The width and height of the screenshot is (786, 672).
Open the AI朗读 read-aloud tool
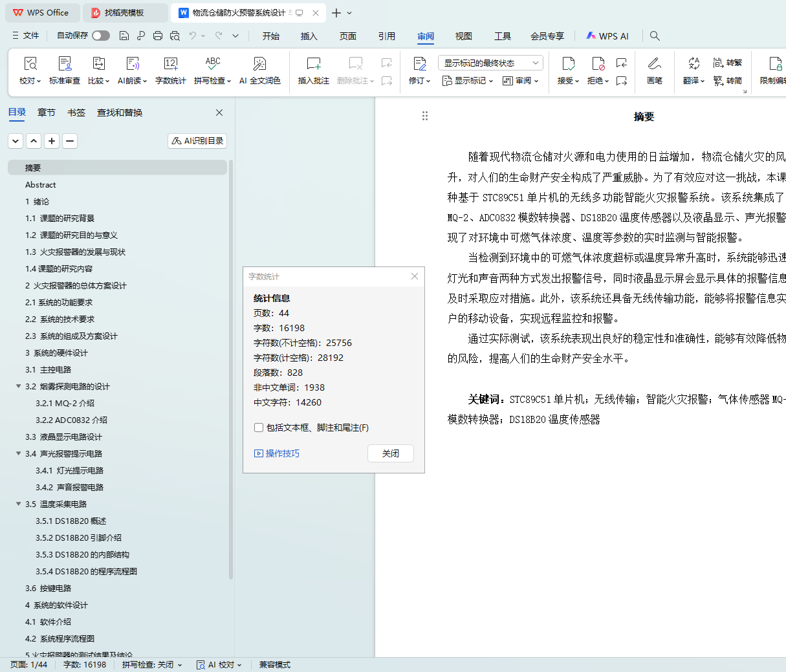click(x=132, y=64)
